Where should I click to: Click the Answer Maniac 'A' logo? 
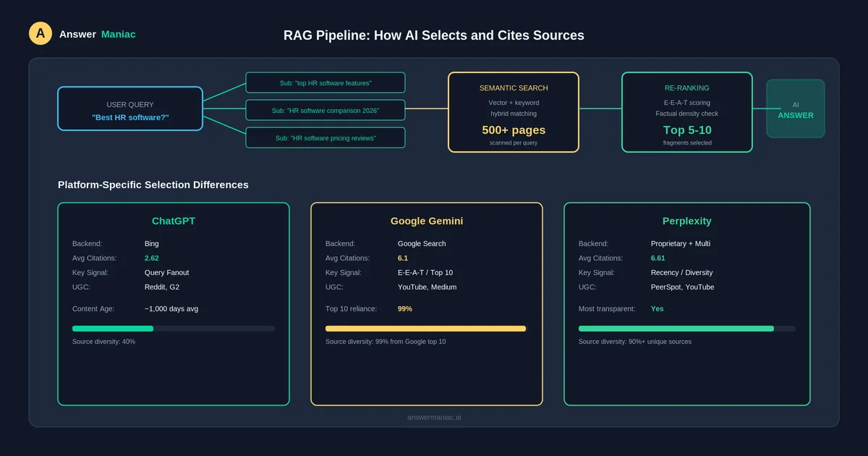41,33
